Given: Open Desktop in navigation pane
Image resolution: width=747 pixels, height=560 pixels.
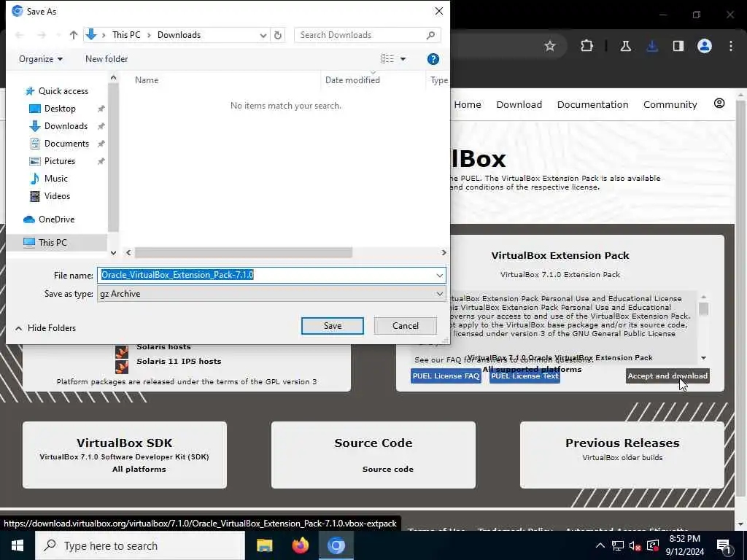Looking at the screenshot, I should 60,109.
